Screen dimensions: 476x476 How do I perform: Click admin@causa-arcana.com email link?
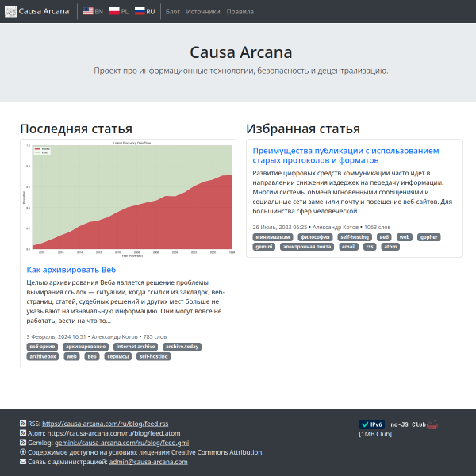[x=148, y=462]
